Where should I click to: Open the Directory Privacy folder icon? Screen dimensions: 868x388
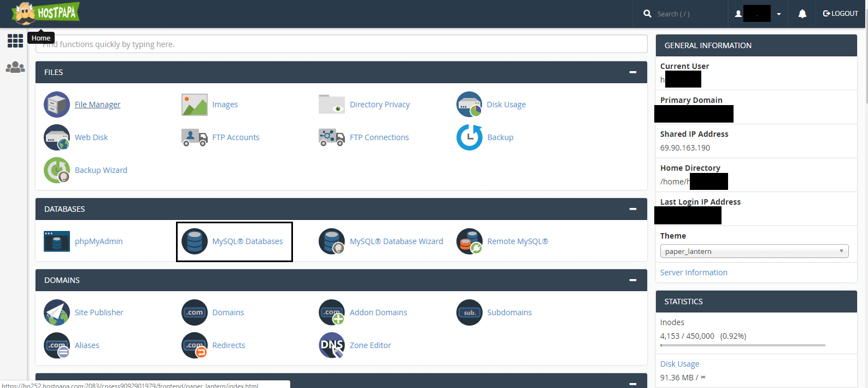coord(332,105)
